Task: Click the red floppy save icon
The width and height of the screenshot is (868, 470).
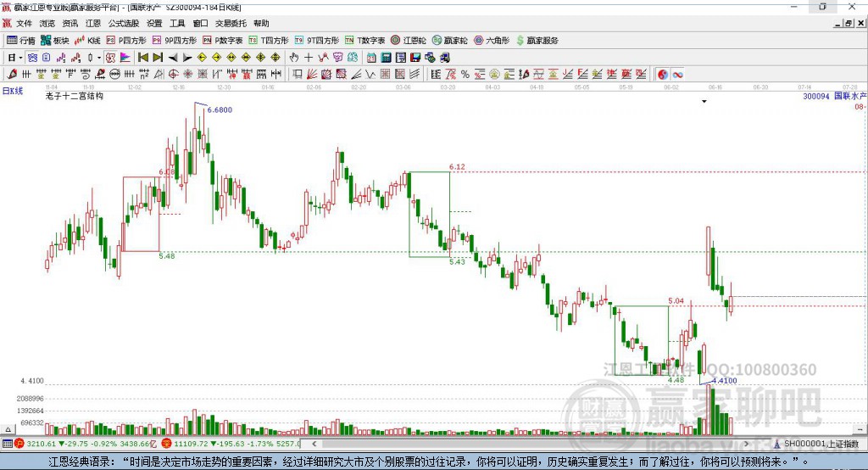Action: point(415,58)
